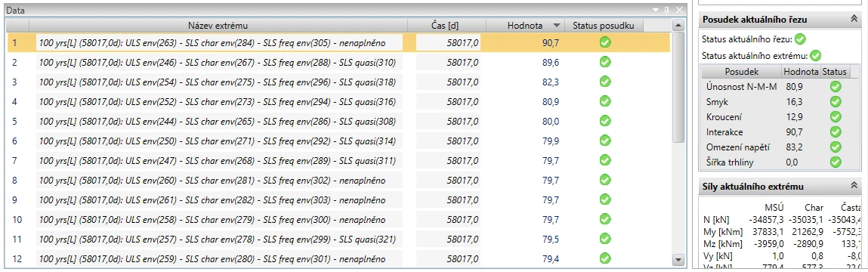
Task: Click status icon for Interakce check
Action: pyautogui.click(x=836, y=132)
